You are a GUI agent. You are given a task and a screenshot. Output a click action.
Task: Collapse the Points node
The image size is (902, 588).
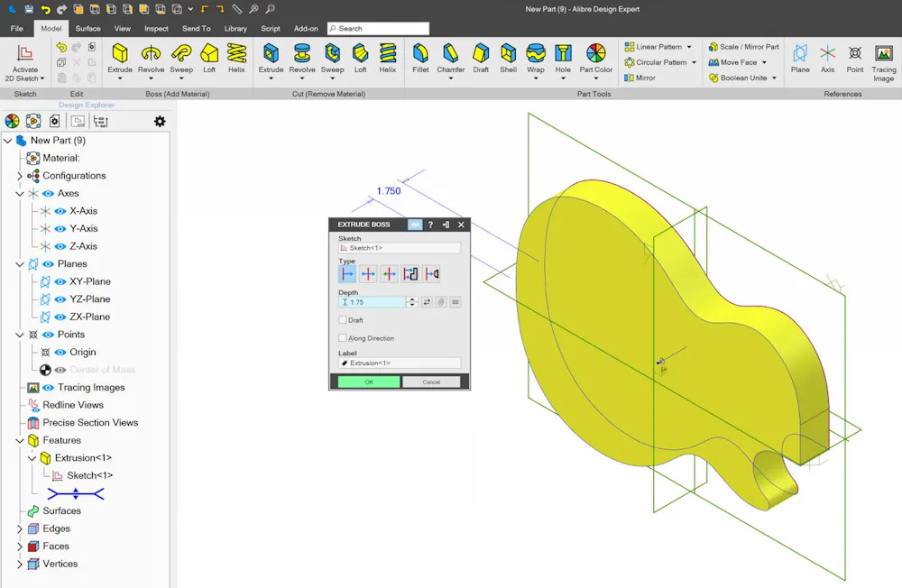click(20, 335)
